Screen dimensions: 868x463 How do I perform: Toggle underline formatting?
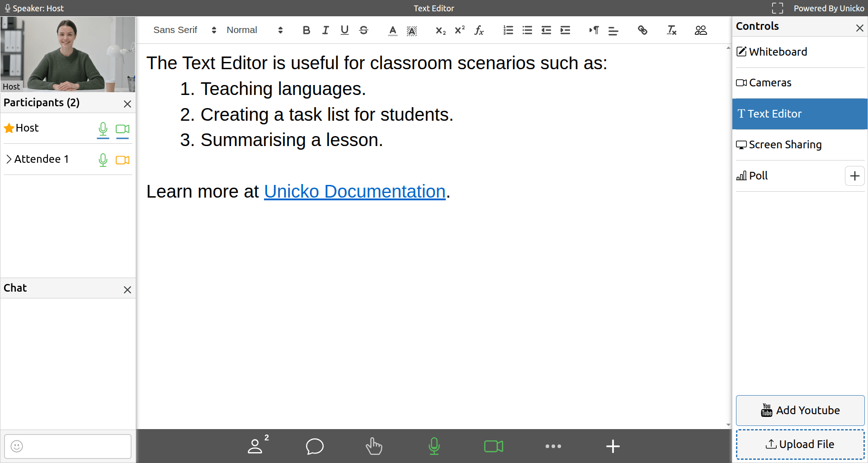click(x=344, y=30)
